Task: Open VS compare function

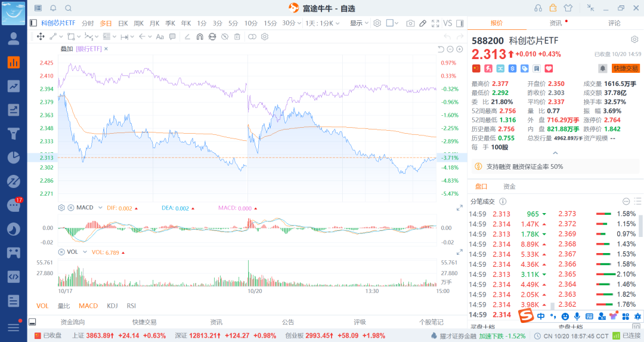Action: point(448,23)
